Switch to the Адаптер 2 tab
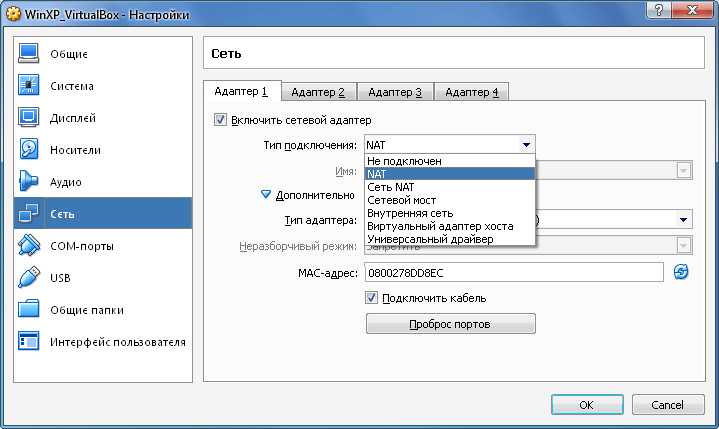Screen dimensions: 719x429 tap(318, 92)
